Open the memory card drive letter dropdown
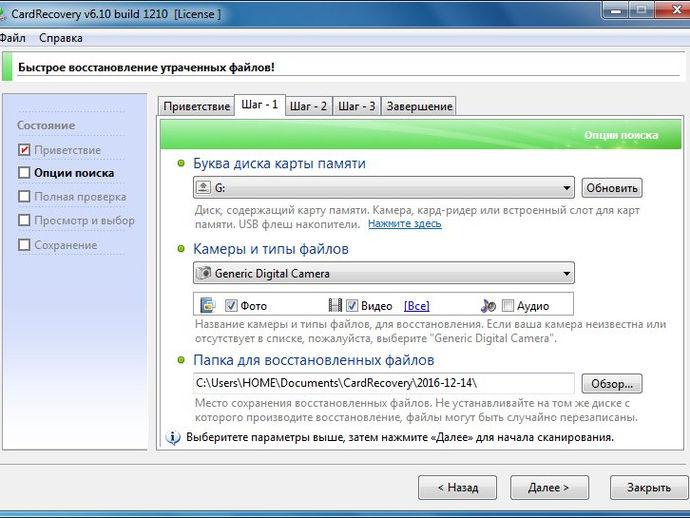Image resolution: width=690 pixels, height=518 pixels. (384, 187)
